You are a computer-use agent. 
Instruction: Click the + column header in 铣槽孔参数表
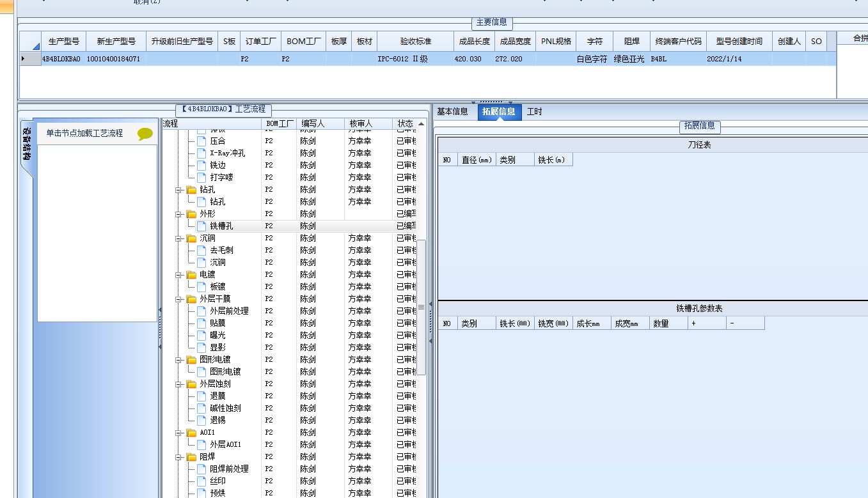pyautogui.click(x=707, y=323)
